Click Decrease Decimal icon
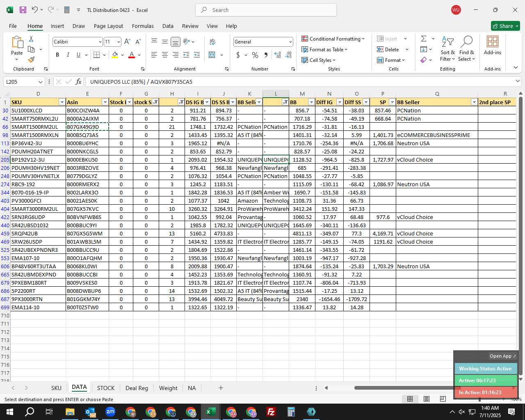The width and height of the screenshot is (525, 420). point(288,55)
